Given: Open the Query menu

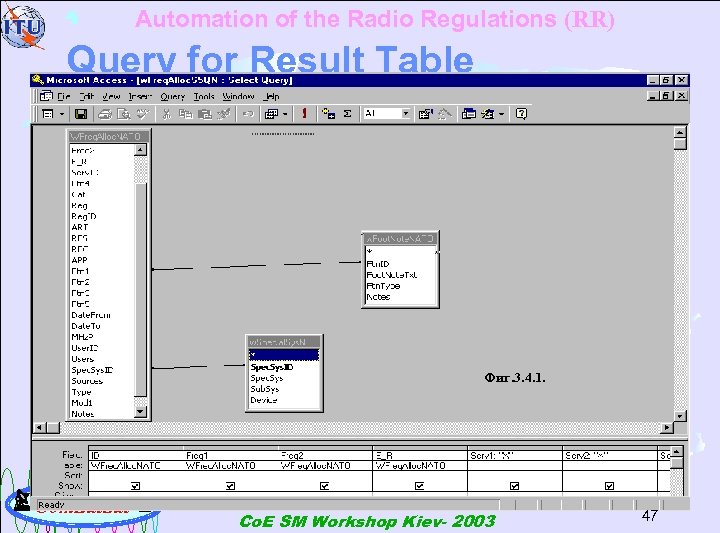Looking at the screenshot, I should (173, 96).
